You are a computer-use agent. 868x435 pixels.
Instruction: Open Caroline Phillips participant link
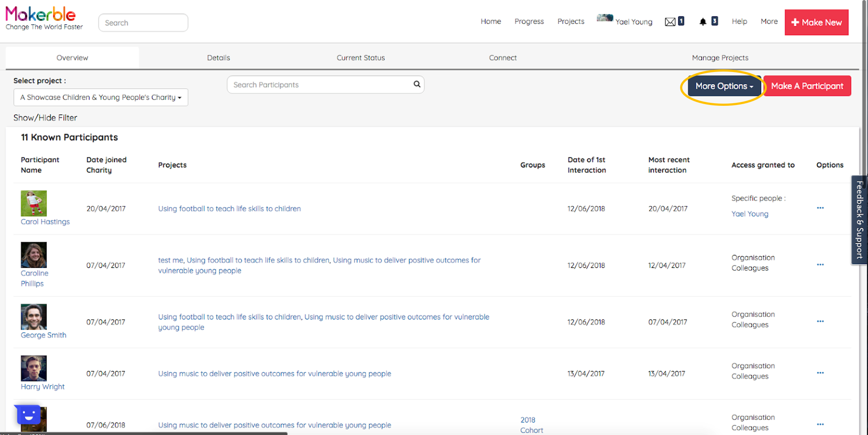point(34,278)
